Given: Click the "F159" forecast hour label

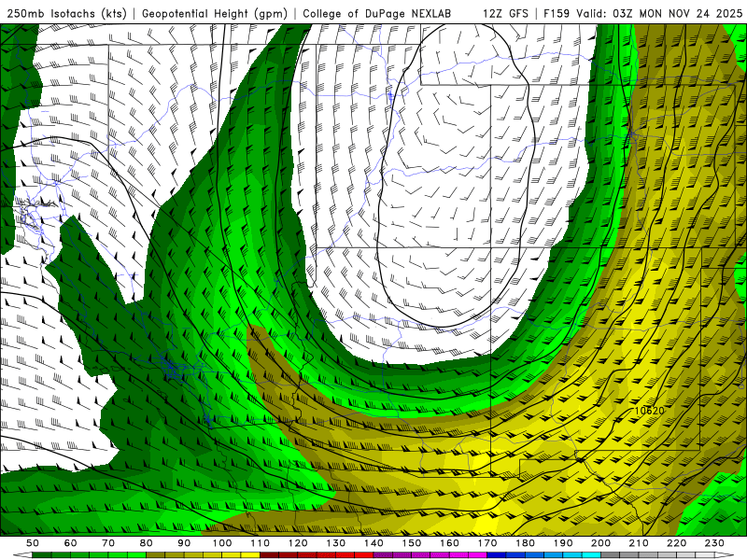Looking at the screenshot, I should (557, 13).
